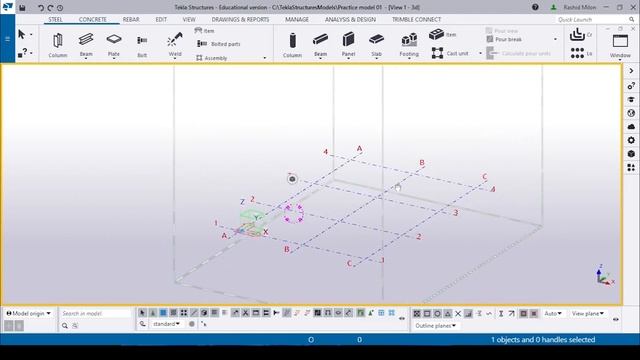Activate the Weld tool
The image size is (640, 360).
175,44
